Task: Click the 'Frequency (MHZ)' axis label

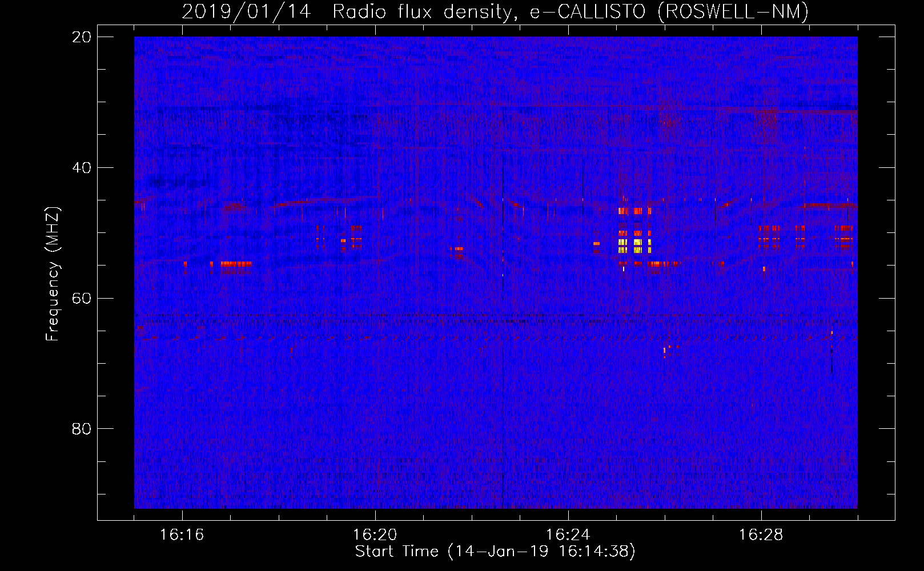Action: (53, 274)
